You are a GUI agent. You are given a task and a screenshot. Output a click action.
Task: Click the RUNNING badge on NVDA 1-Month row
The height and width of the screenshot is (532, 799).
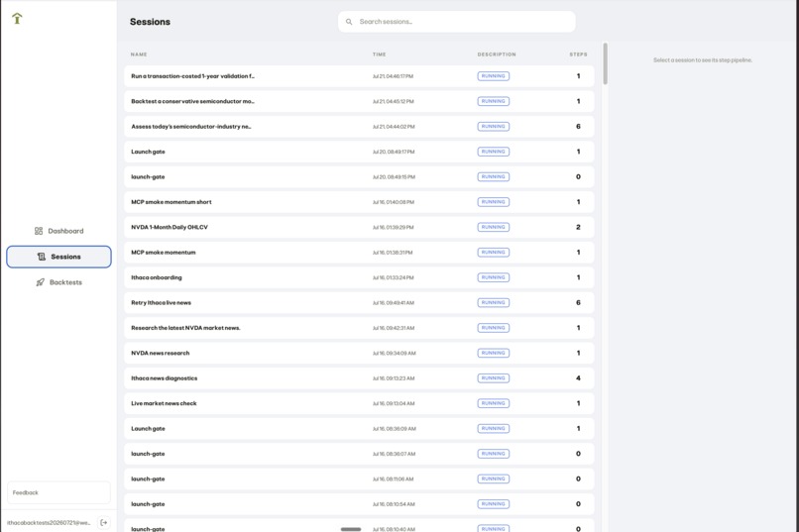click(494, 227)
